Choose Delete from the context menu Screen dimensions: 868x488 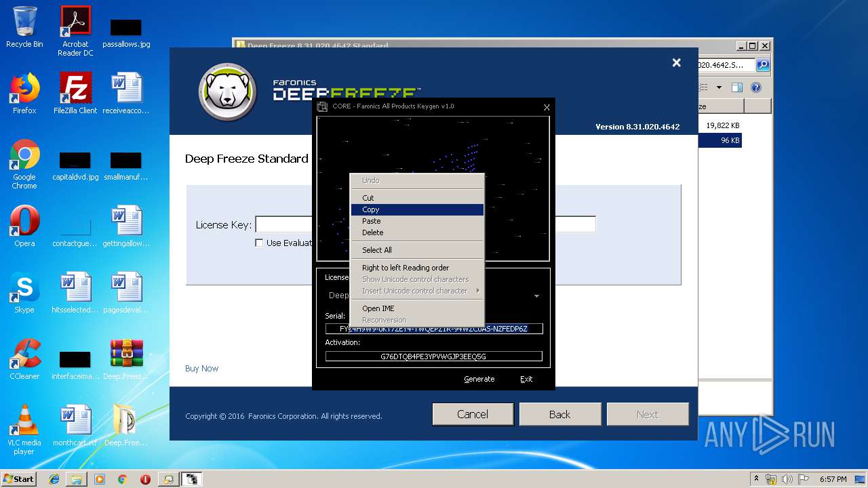click(418, 232)
